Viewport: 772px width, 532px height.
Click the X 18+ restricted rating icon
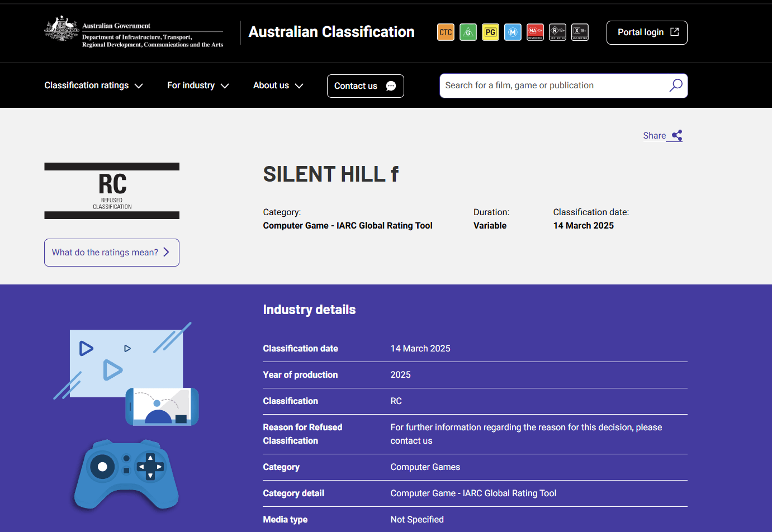pos(580,32)
